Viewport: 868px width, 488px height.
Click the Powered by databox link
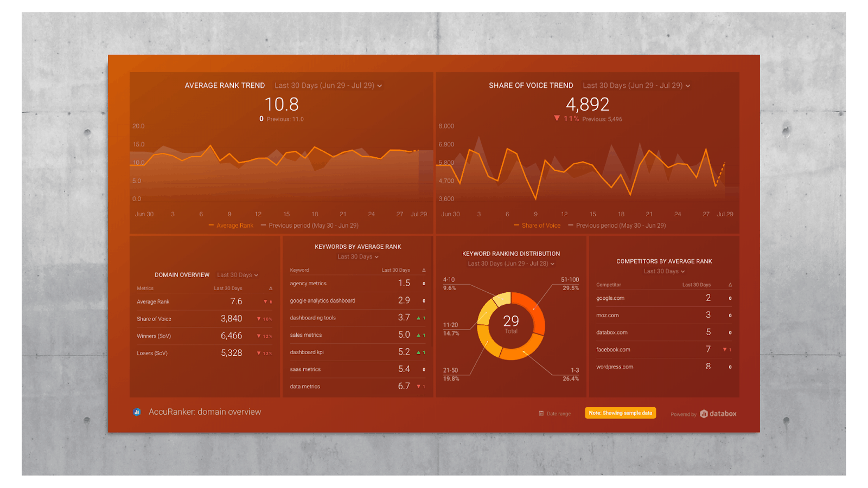704,414
